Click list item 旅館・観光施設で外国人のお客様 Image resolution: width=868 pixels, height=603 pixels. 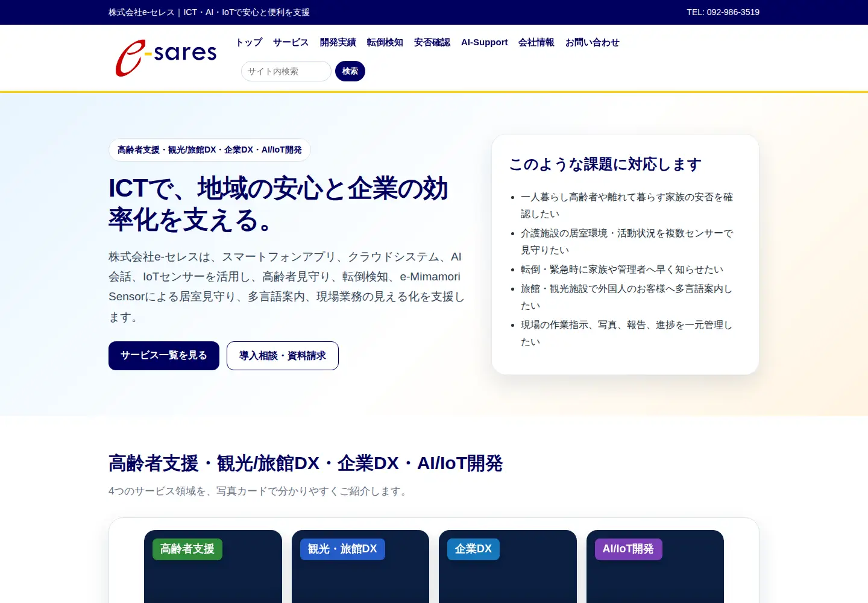(627, 297)
